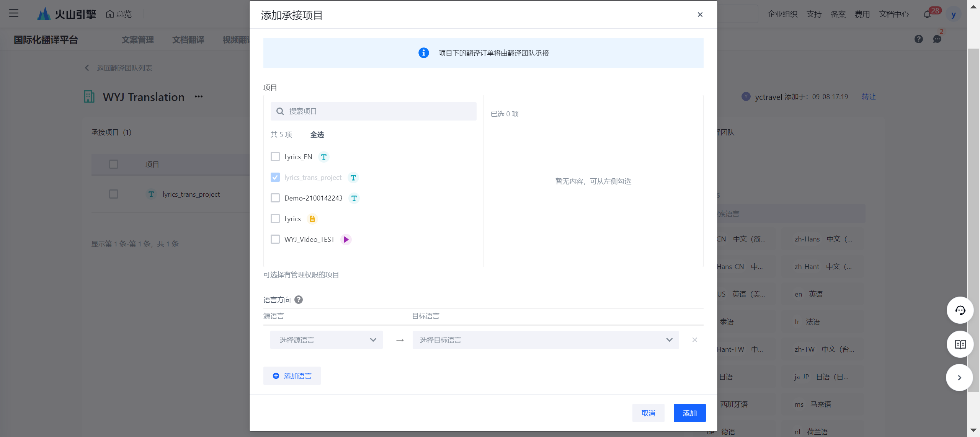Viewport: 980px width, 437px height.
Task: Click the 取消 button
Action: pos(648,413)
